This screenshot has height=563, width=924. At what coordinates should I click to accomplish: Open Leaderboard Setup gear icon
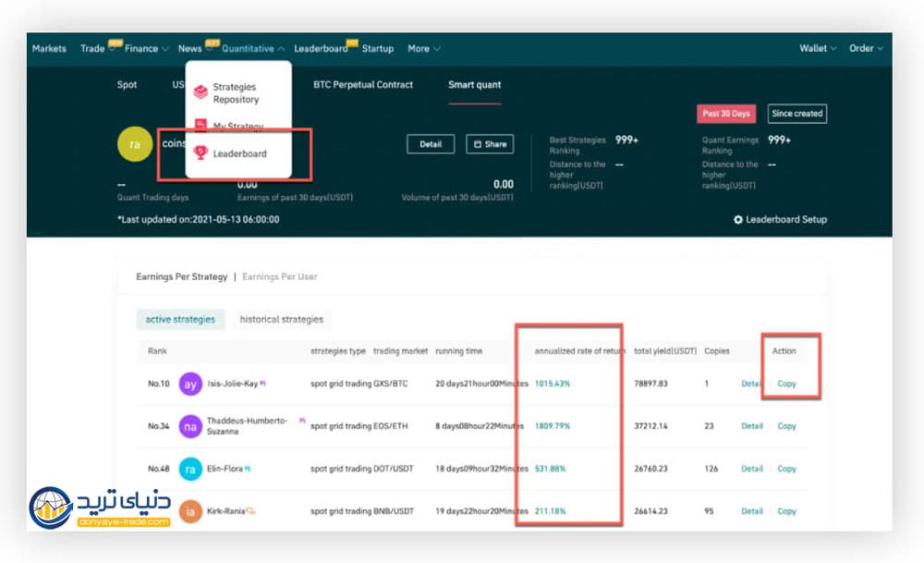click(x=737, y=219)
